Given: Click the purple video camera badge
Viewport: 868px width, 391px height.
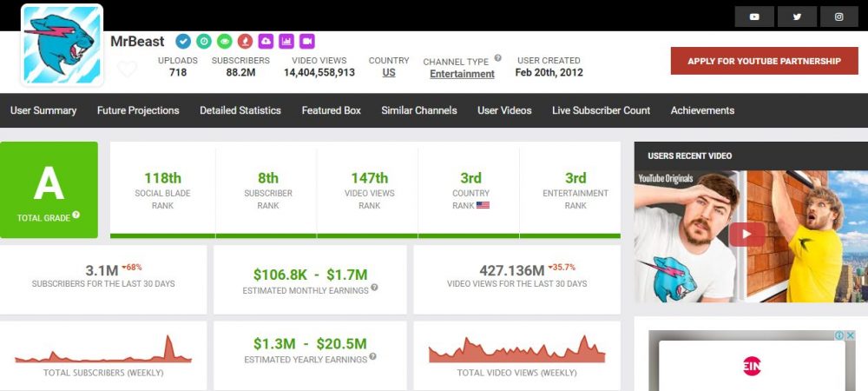Looking at the screenshot, I should point(307,41).
